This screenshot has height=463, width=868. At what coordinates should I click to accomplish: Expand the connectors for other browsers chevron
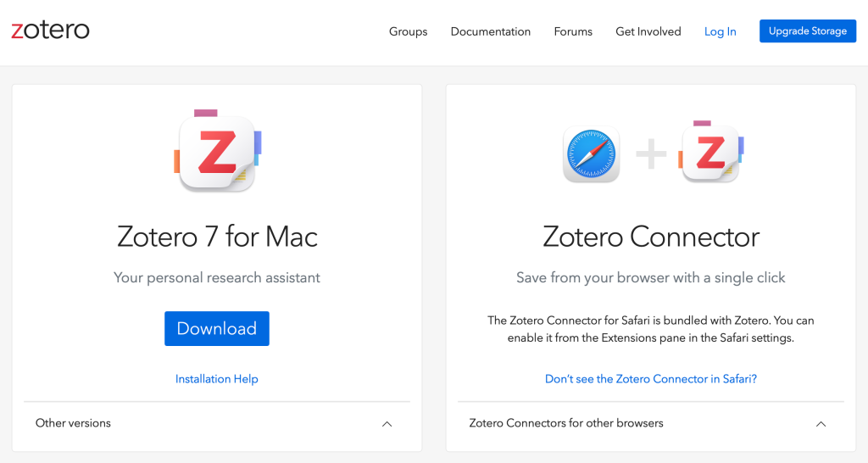point(821,423)
